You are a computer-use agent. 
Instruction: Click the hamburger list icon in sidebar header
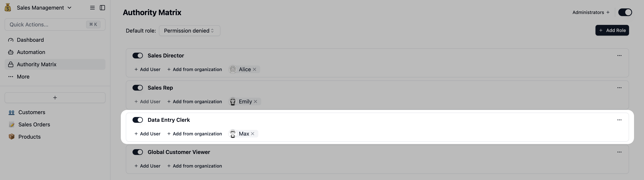(x=92, y=8)
